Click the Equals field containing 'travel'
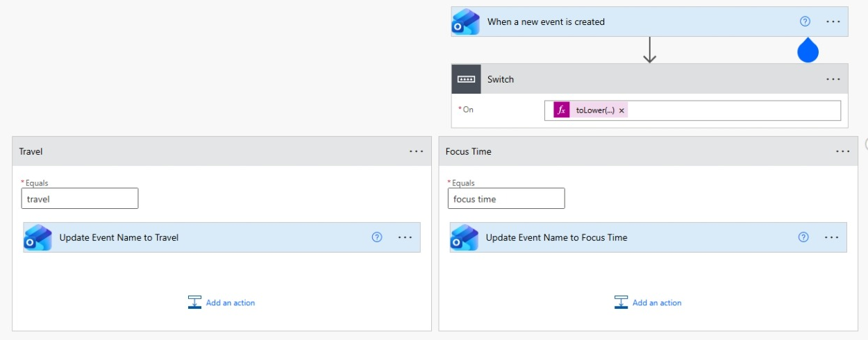This screenshot has height=340, width=868. coord(80,198)
